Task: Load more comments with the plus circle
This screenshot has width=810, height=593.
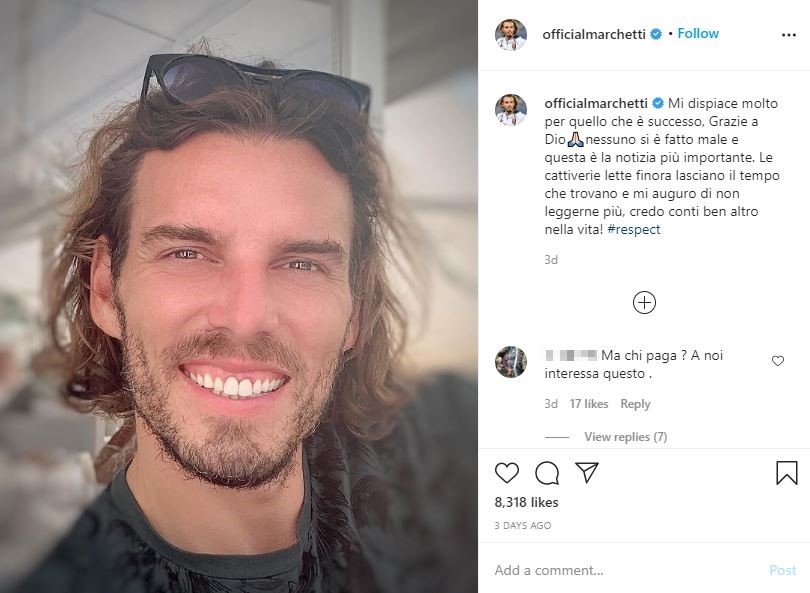Action: [x=644, y=303]
